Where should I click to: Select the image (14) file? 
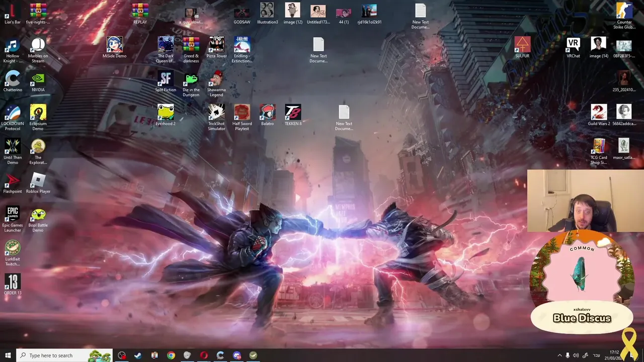point(599,48)
